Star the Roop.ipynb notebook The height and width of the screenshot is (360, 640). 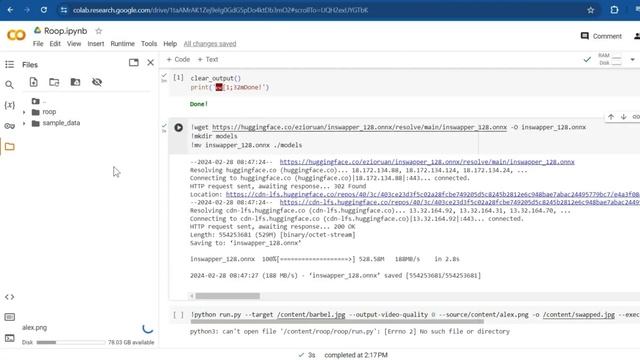98,31
